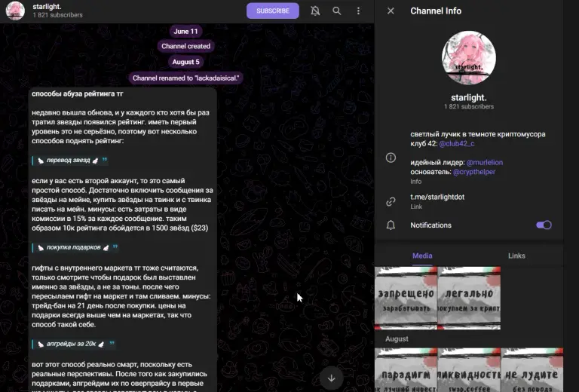
Task: Jump to latest messages with down arrow button
Action: point(331,378)
